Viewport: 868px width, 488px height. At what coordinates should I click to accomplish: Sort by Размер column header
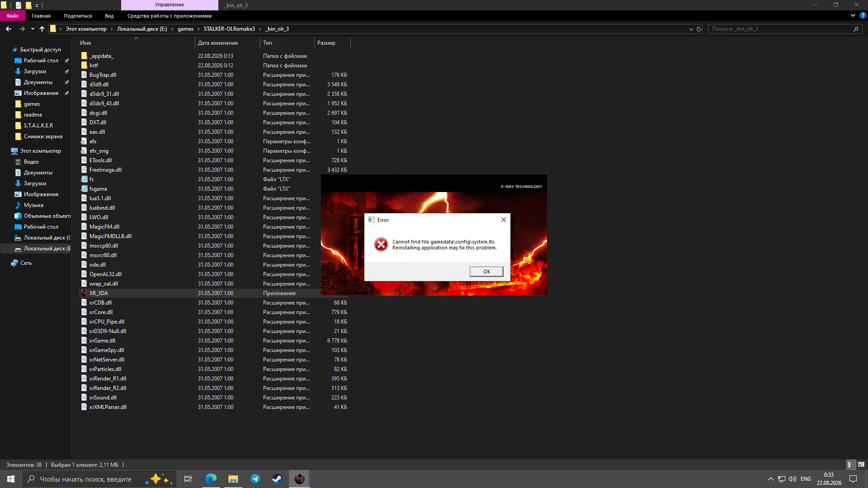[332, 43]
